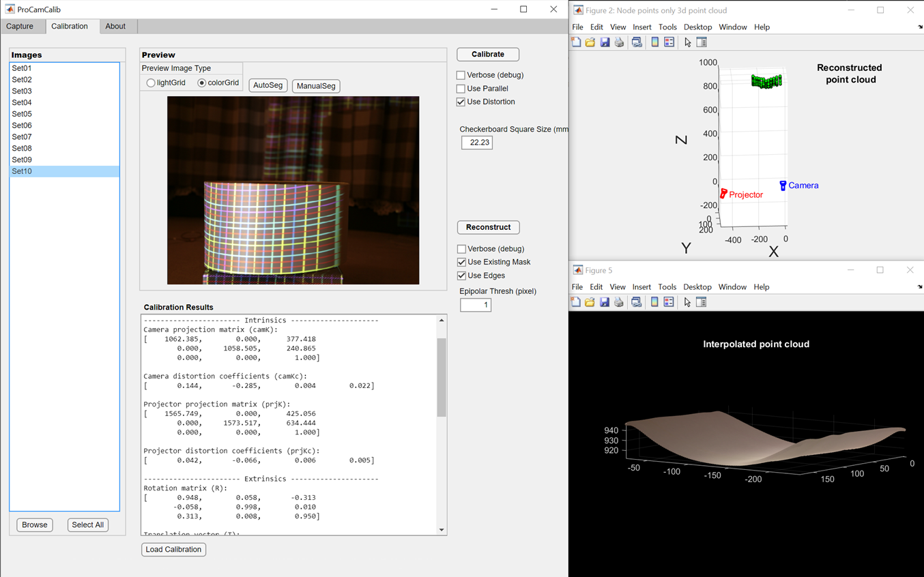
Task: Click Print Figure icon in Figure 5 toolbar
Action: pyautogui.click(x=619, y=302)
